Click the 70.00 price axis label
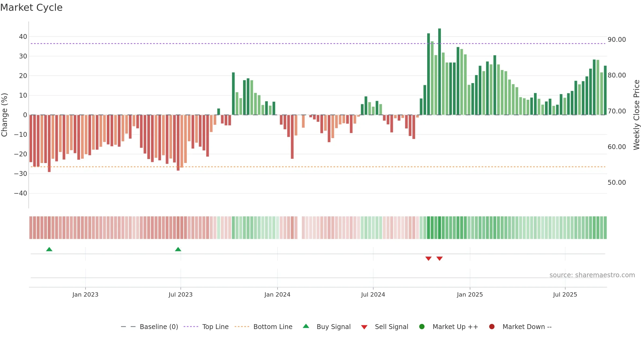 coord(617,111)
